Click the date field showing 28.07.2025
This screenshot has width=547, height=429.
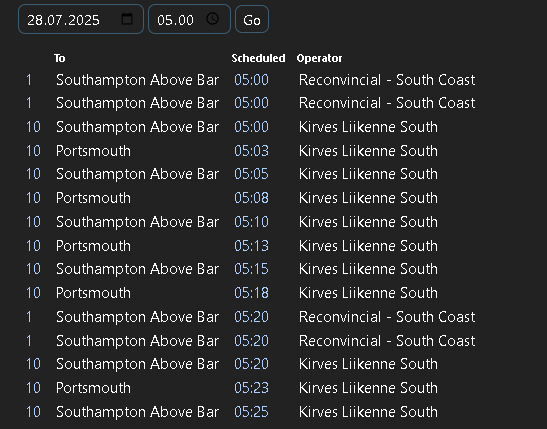pyautogui.click(x=81, y=19)
